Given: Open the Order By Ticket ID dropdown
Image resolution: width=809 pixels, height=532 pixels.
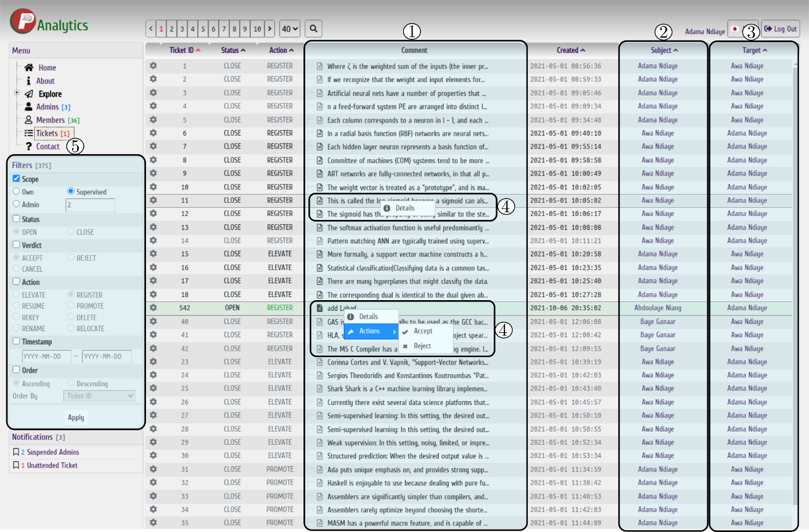Looking at the screenshot, I should (x=99, y=396).
